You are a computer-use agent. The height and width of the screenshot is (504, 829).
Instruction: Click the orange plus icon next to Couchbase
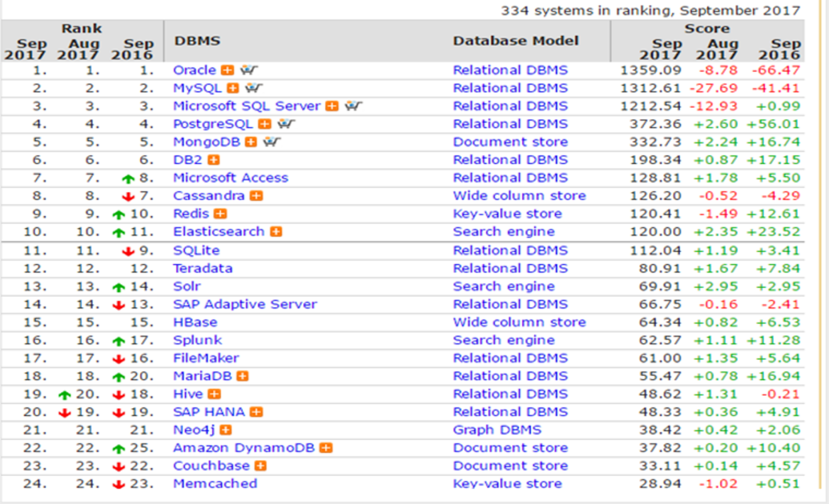tap(261, 466)
